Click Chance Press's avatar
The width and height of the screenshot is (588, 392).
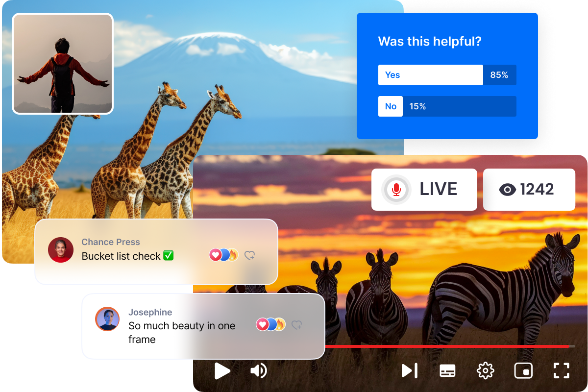pyautogui.click(x=61, y=249)
